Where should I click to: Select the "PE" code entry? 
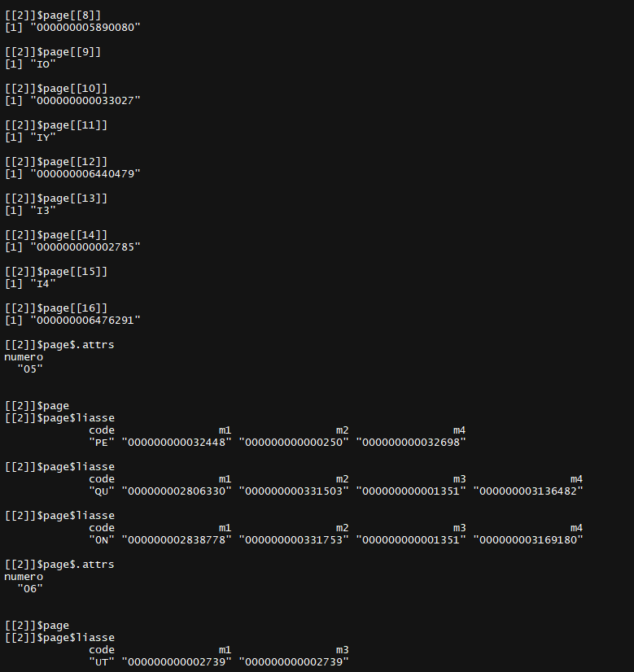click(x=102, y=443)
